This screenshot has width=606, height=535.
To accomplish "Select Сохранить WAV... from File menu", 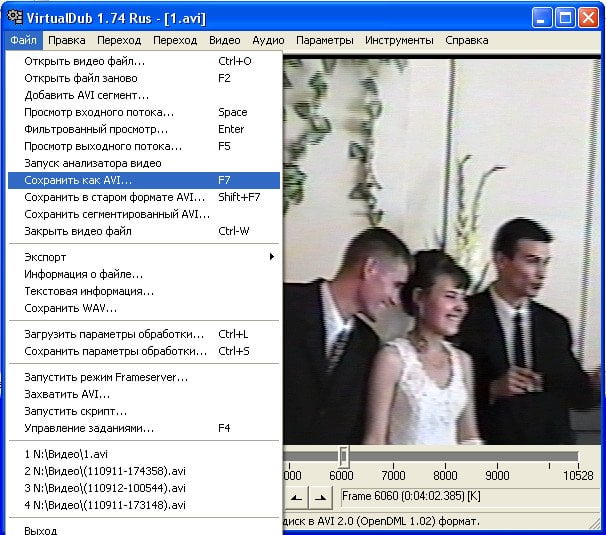I will coord(70,308).
